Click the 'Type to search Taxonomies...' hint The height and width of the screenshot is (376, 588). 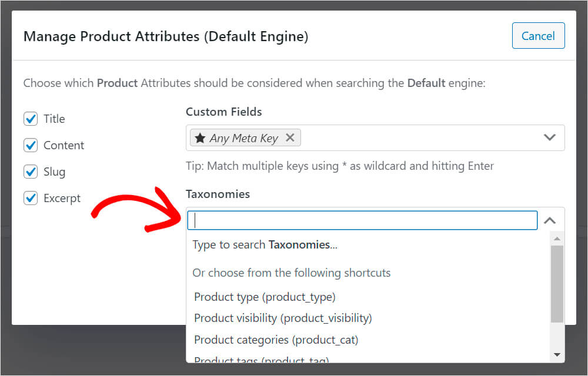click(x=265, y=244)
